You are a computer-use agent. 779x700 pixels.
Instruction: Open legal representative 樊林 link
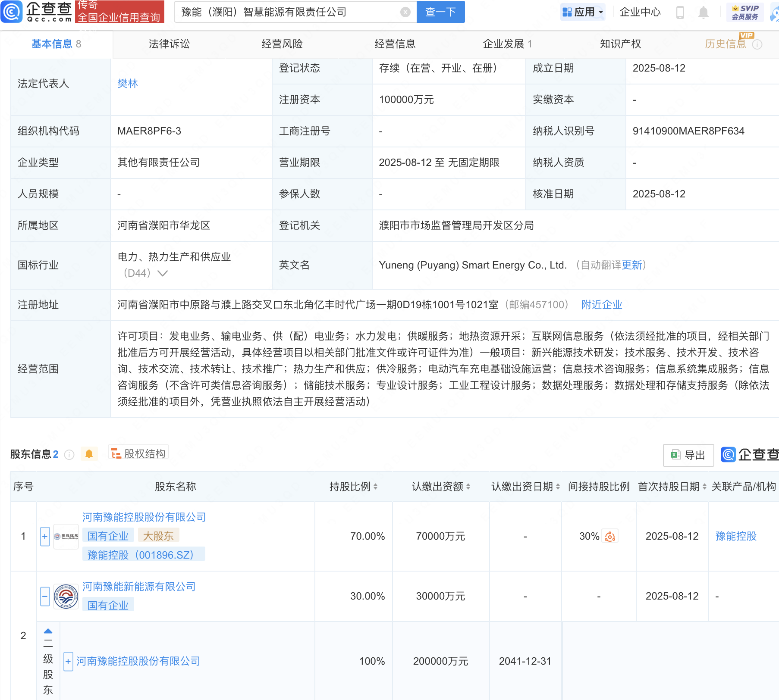128,84
